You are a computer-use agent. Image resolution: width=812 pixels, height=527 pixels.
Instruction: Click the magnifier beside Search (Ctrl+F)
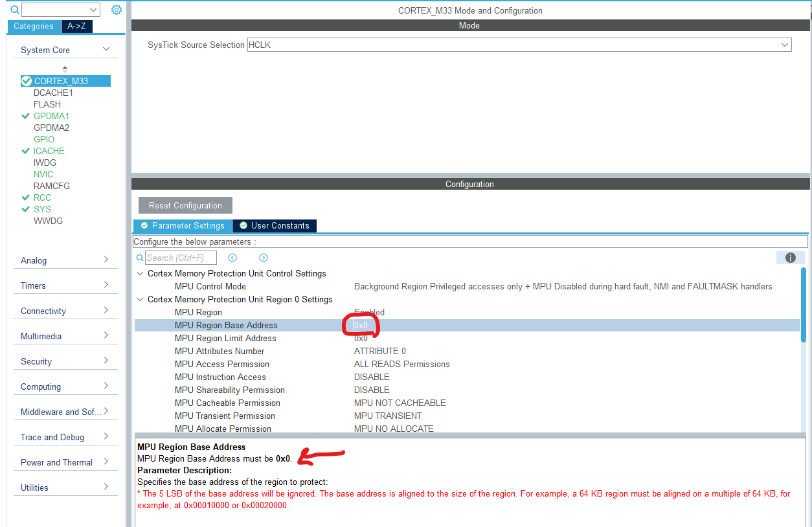point(140,257)
